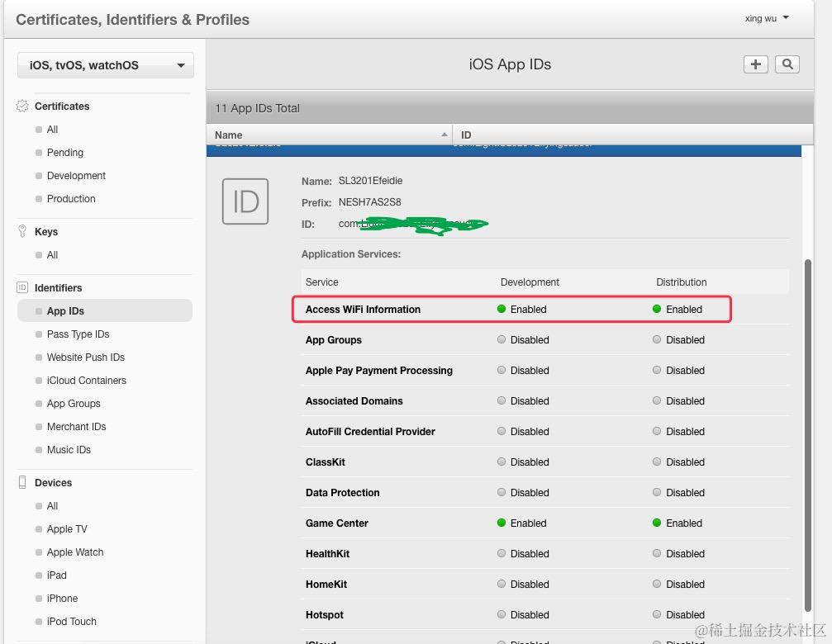Click ClassKit service name
Viewport: 832px width, 644px height.
coord(326,462)
